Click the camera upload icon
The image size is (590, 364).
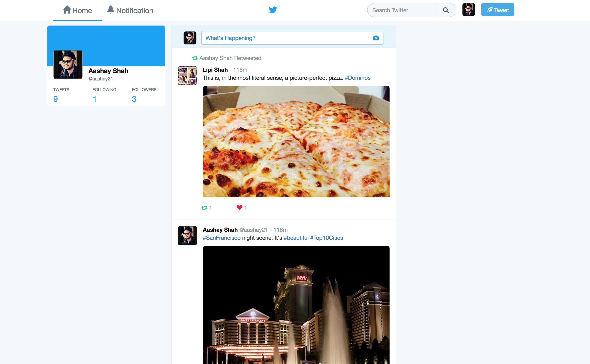coord(376,38)
